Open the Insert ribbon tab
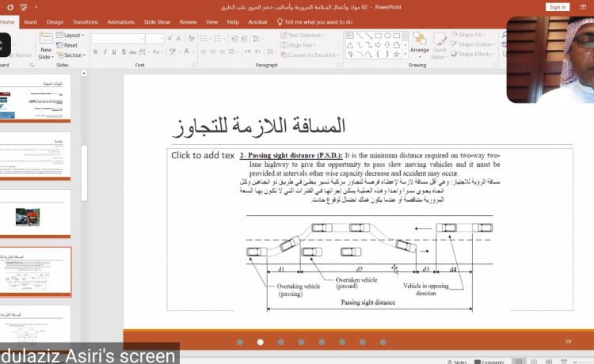This screenshot has width=594, height=364. 30,22
